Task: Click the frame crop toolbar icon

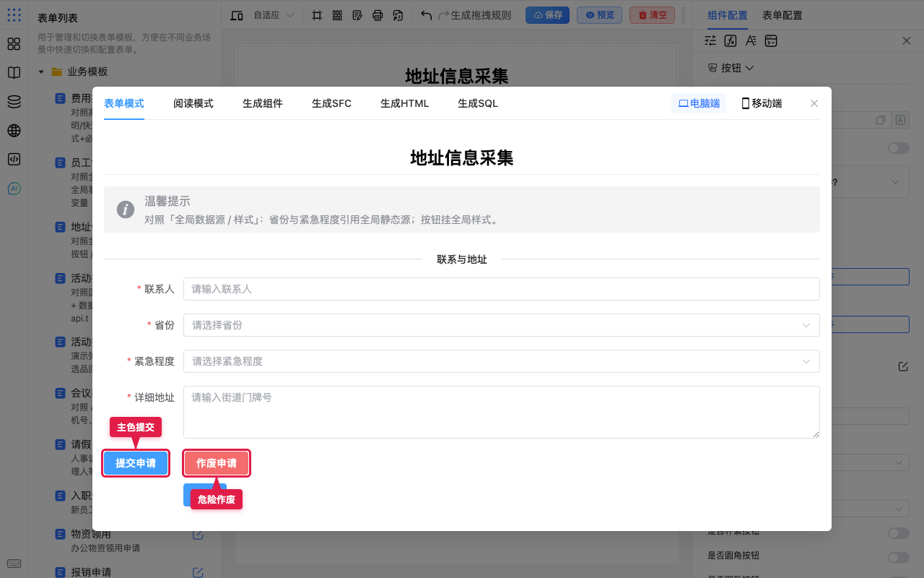Action: coord(317,15)
